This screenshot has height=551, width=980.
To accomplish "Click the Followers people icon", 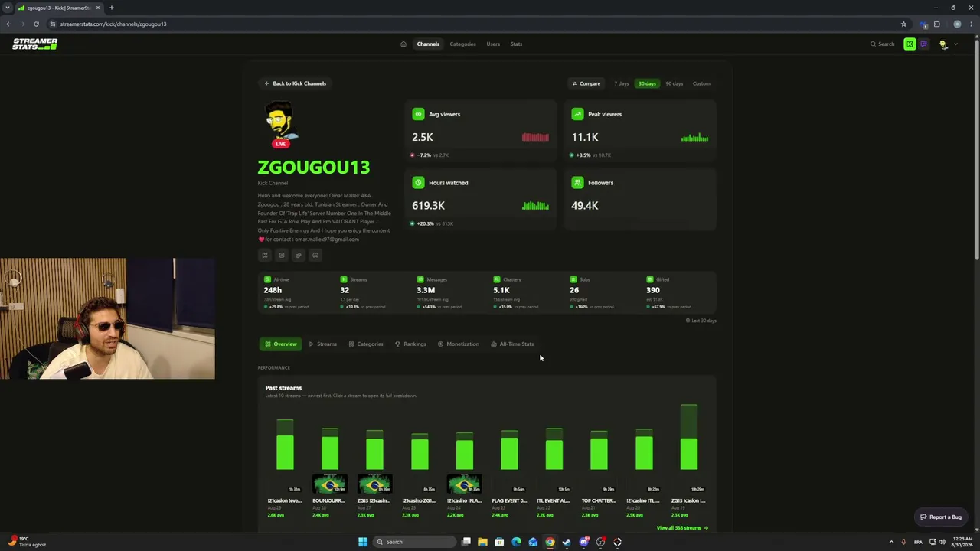I will (x=577, y=182).
